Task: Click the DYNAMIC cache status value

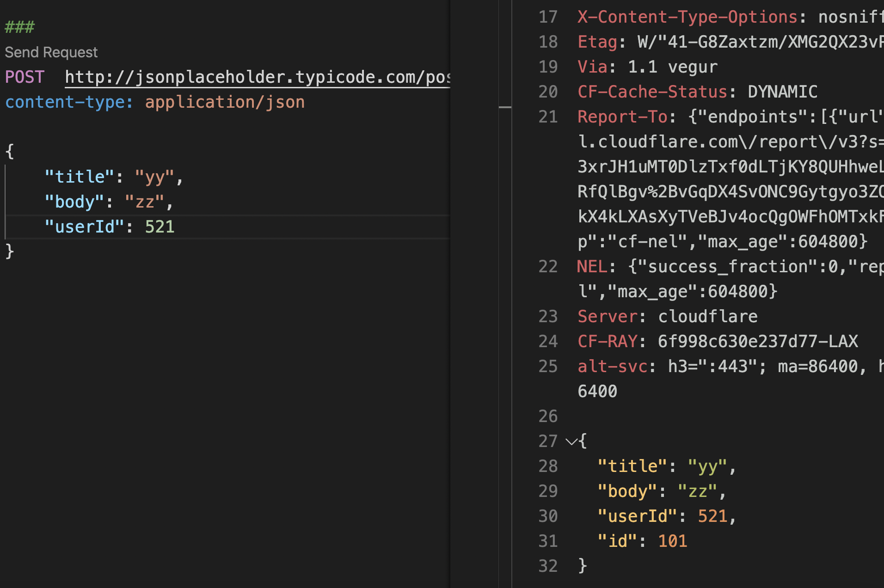Action: pos(783,92)
